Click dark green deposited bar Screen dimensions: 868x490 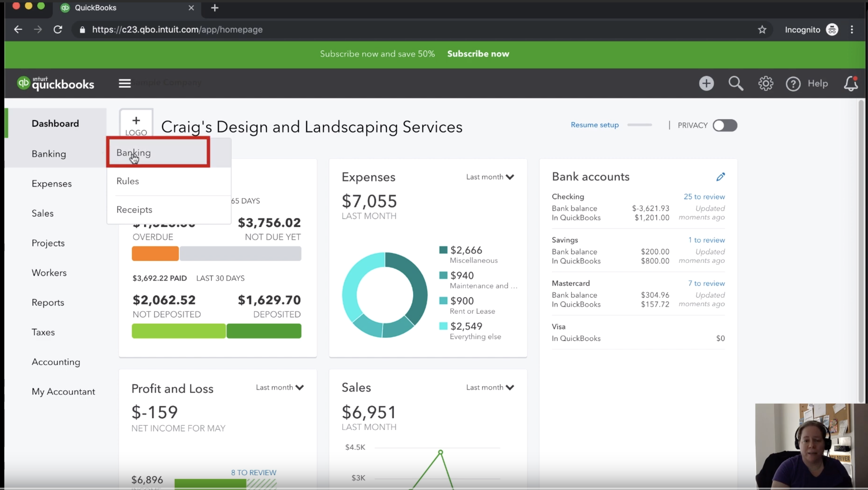point(264,331)
